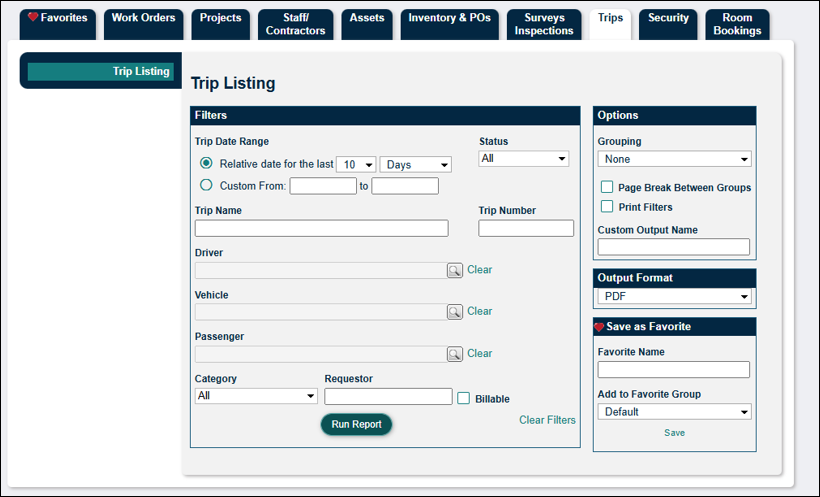Click the custom date 'to' end field

(405, 186)
